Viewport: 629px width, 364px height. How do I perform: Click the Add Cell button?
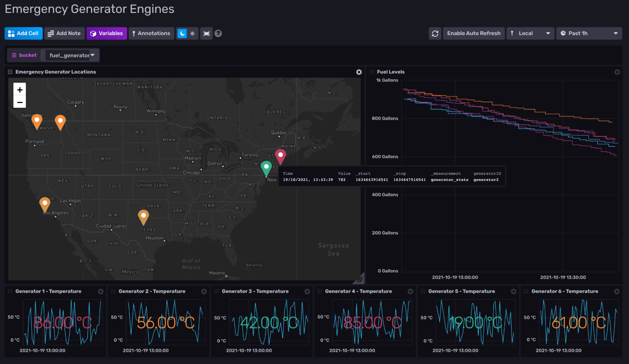[23, 33]
